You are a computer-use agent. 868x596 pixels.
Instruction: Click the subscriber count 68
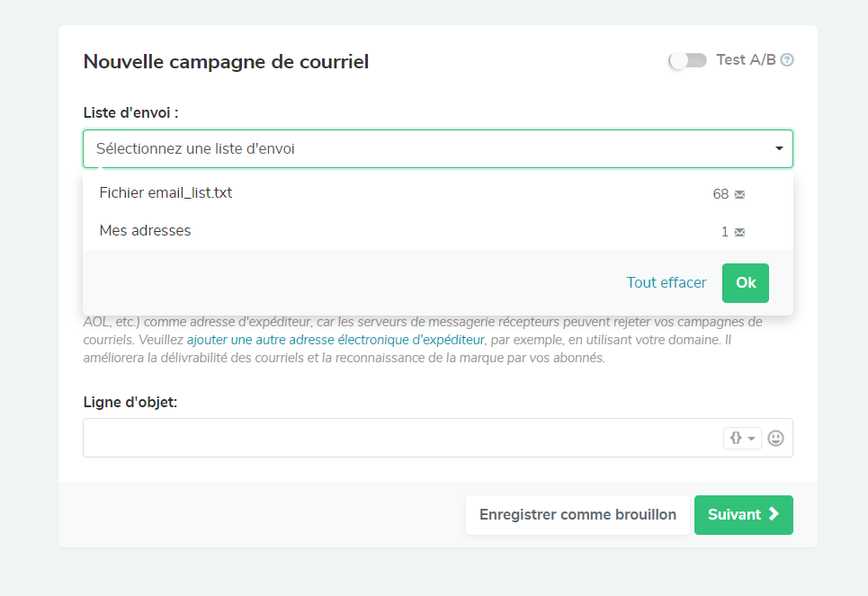tap(720, 194)
